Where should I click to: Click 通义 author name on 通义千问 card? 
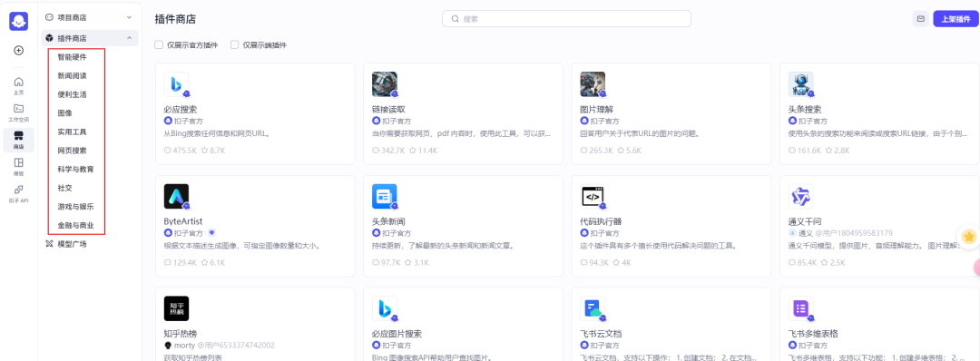tap(806, 233)
